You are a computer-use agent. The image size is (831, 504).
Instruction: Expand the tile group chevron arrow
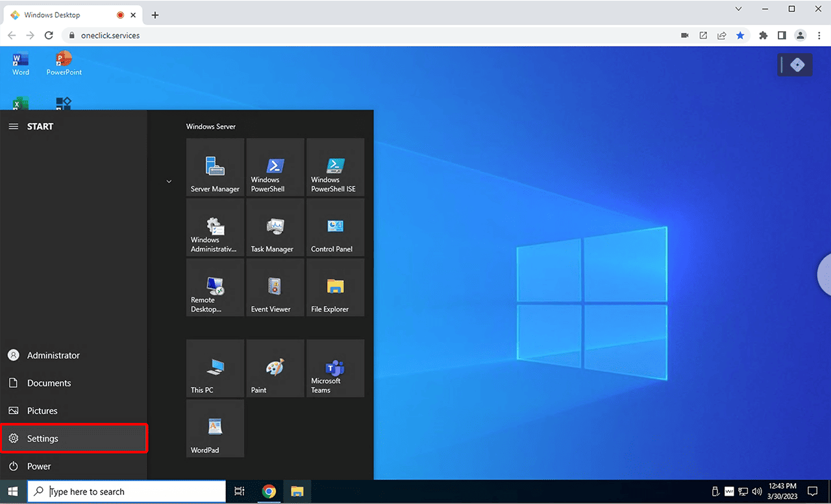point(169,182)
